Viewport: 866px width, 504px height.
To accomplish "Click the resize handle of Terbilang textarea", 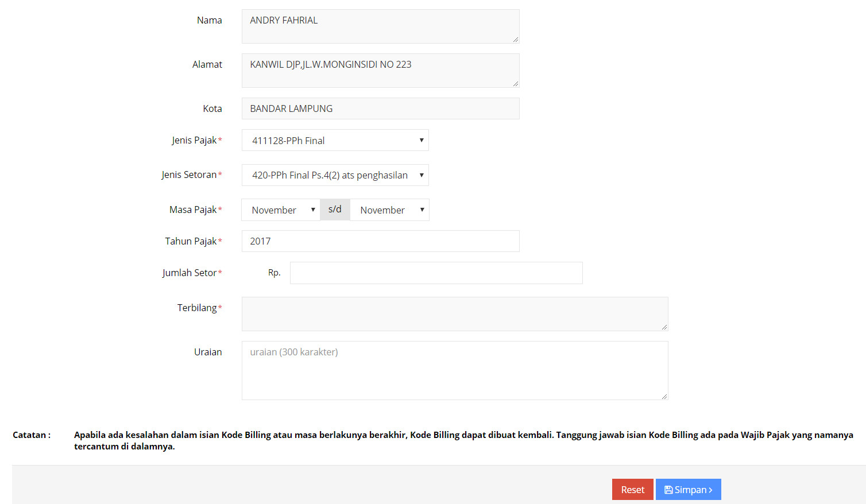I will pos(664,327).
